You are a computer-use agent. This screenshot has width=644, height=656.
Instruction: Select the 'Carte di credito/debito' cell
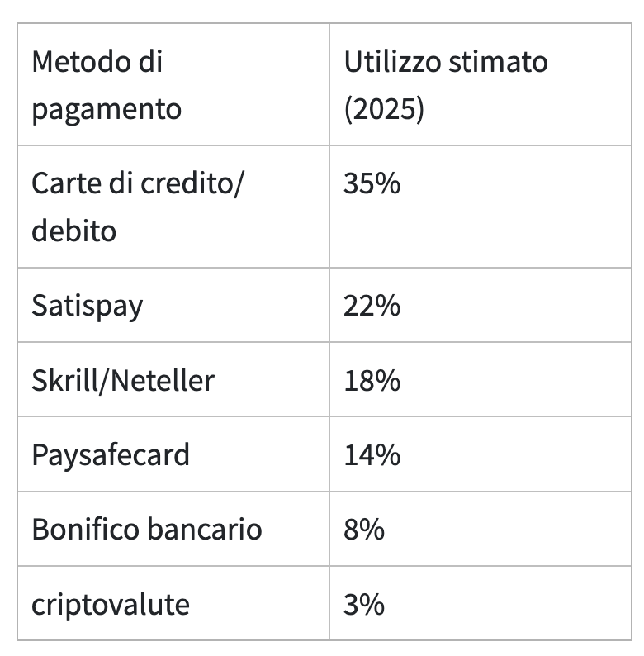click(x=173, y=207)
